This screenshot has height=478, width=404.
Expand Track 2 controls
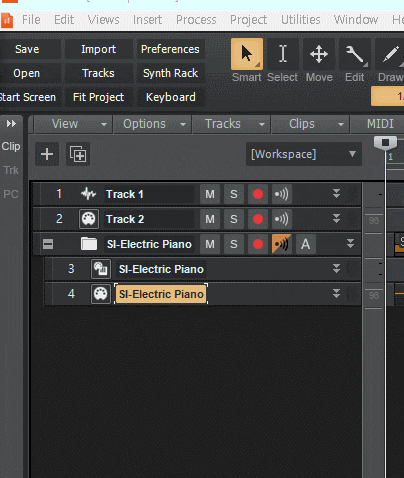point(337,219)
